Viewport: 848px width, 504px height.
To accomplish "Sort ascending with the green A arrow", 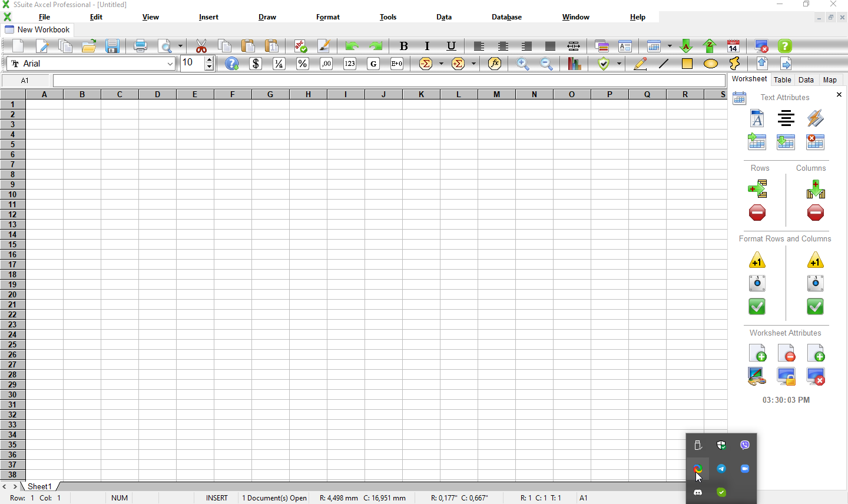I will 686,46.
